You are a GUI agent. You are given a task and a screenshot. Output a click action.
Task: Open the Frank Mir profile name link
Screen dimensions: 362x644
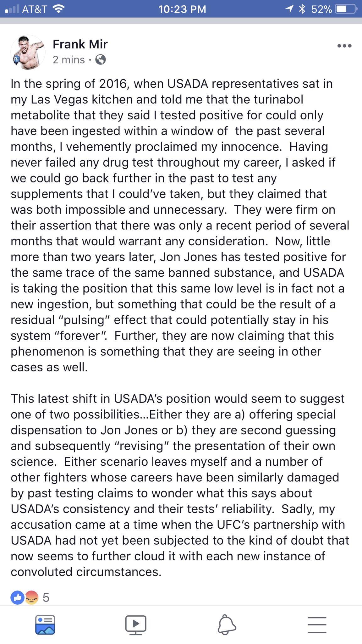pos(80,44)
